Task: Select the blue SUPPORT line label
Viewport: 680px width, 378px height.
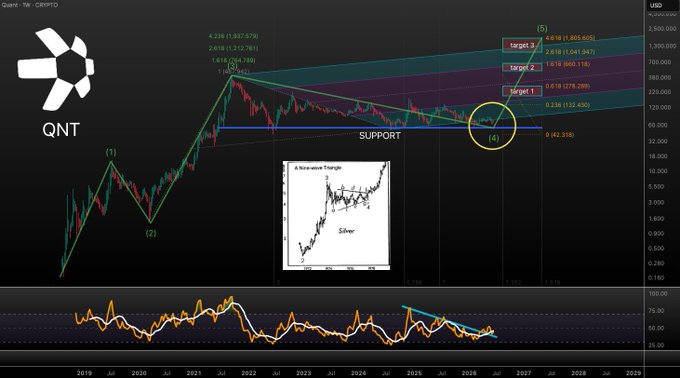Action: [379, 136]
